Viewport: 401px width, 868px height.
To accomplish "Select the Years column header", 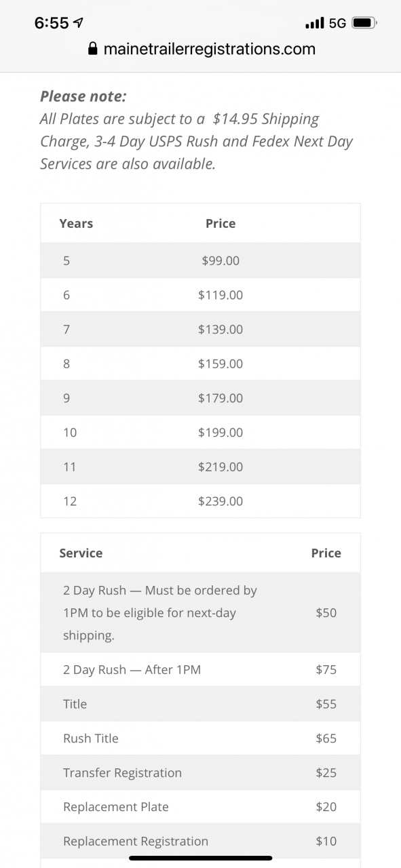I will click(x=76, y=223).
